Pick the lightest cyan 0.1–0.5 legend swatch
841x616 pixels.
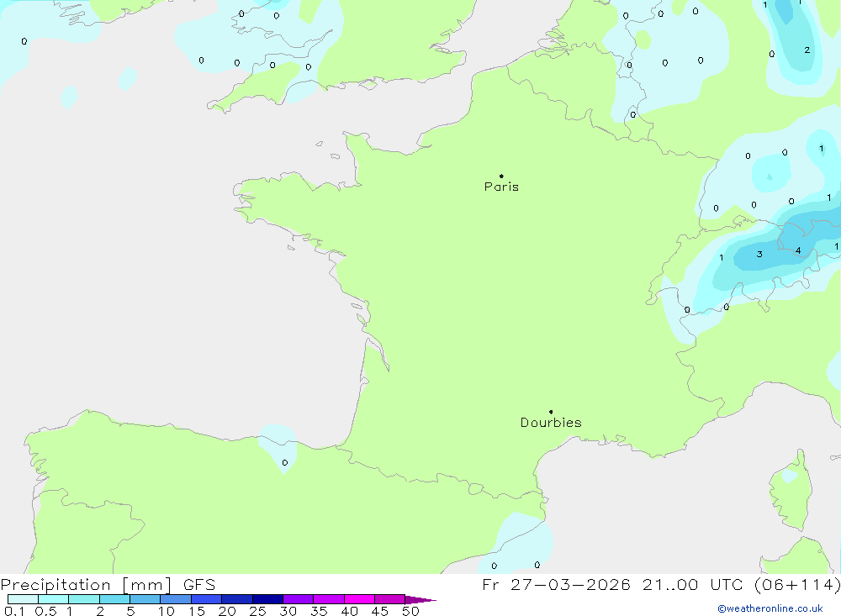pos(23,599)
